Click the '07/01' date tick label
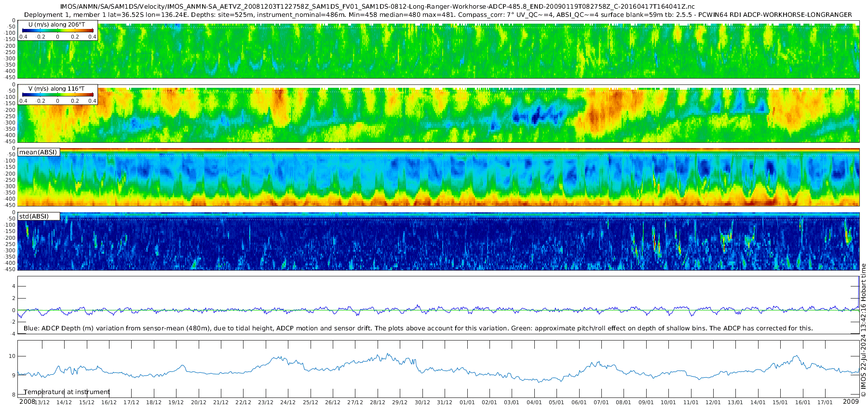Screen dimensions: 868x410 pyautogui.click(x=601, y=403)
